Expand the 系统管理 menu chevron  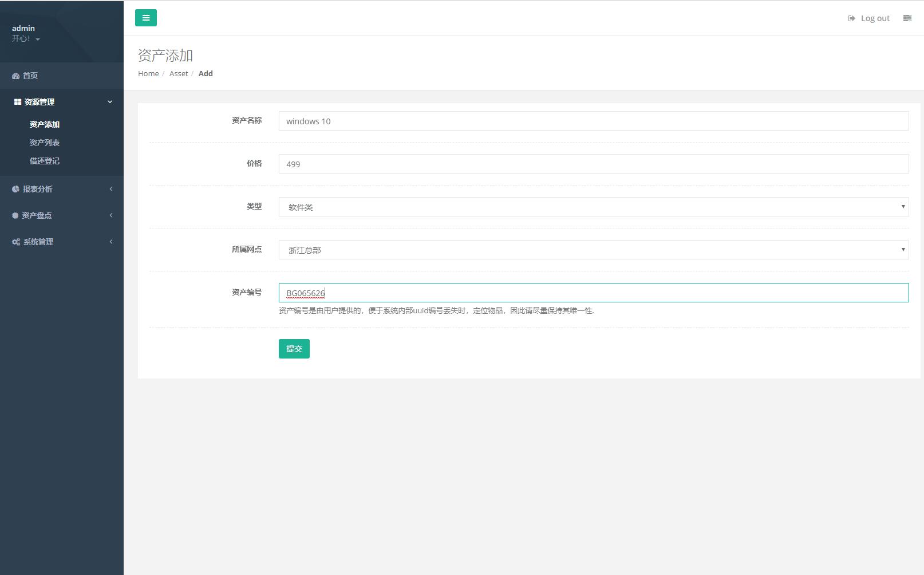tap(111, 242)
